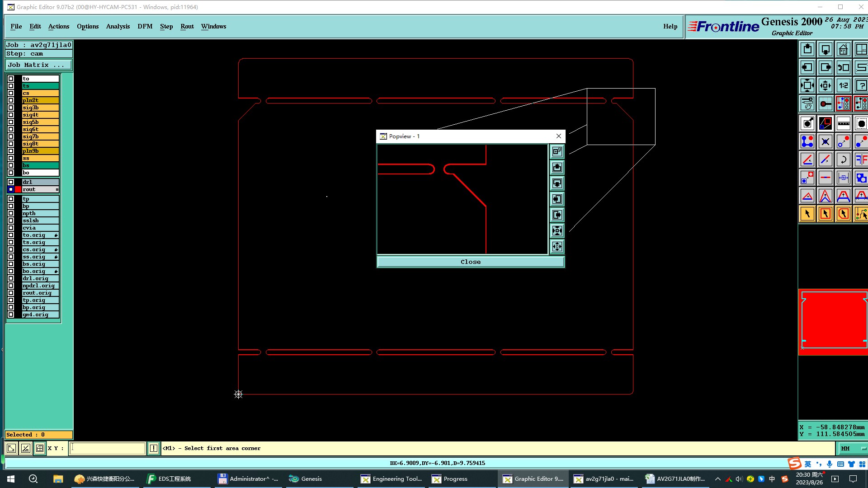Click the rotate arrow edit icon

[843, 160]
